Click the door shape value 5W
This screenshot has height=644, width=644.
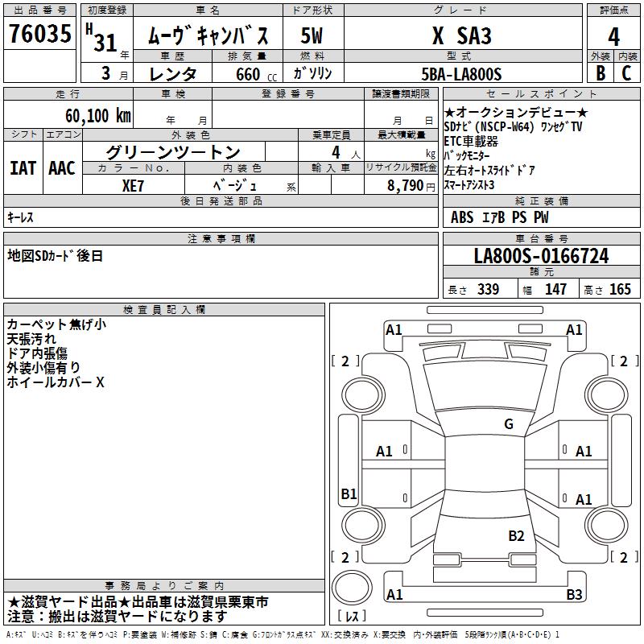tap(312, 35)
